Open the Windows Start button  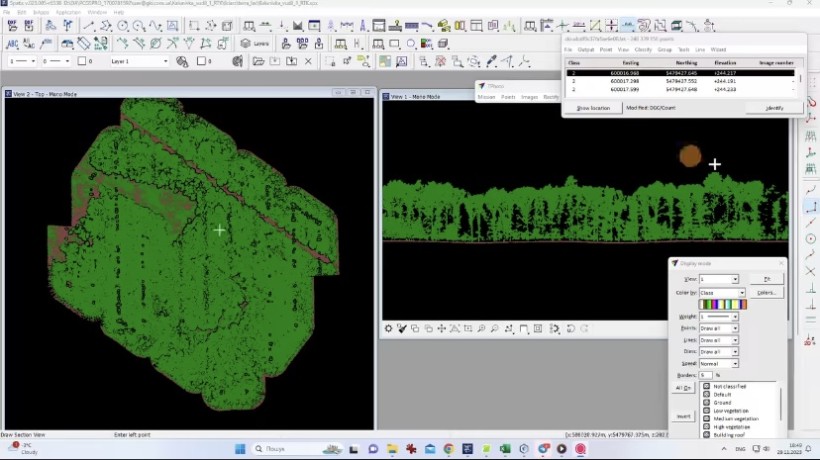coord(241,449)
